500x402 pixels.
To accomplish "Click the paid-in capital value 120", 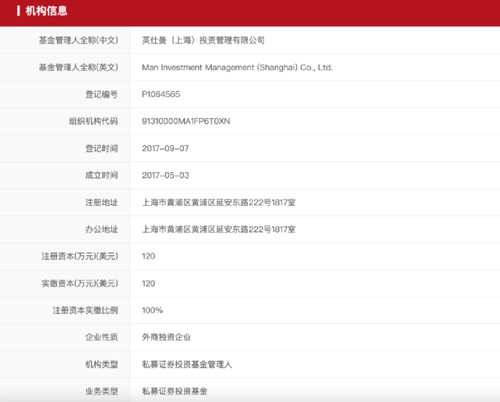I will (148, 283).
